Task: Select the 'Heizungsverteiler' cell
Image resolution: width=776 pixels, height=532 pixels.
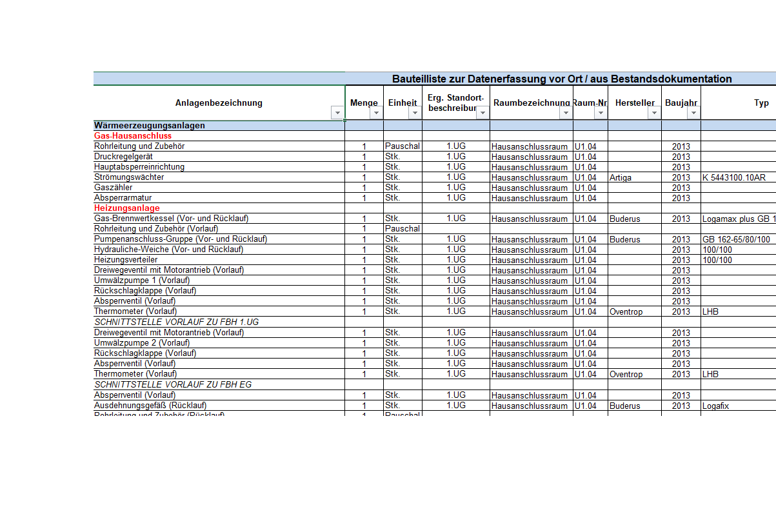Action: point(219,260)
